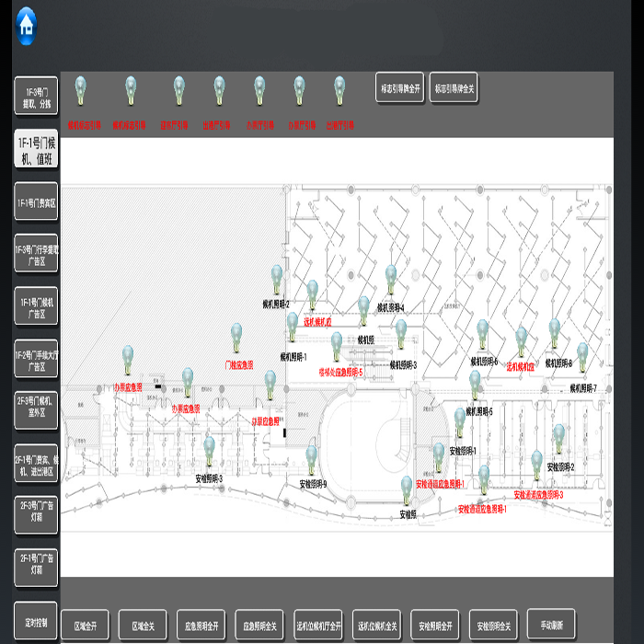Turn on everything with 区域全开

pyautogui.click(x=85, y=625)
